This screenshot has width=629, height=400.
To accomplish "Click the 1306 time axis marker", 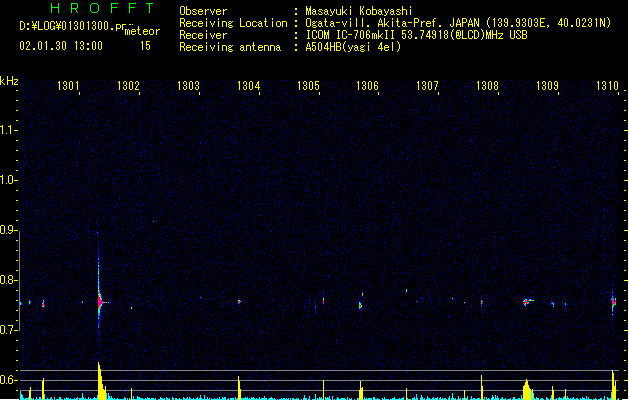I will click(367, 85).
